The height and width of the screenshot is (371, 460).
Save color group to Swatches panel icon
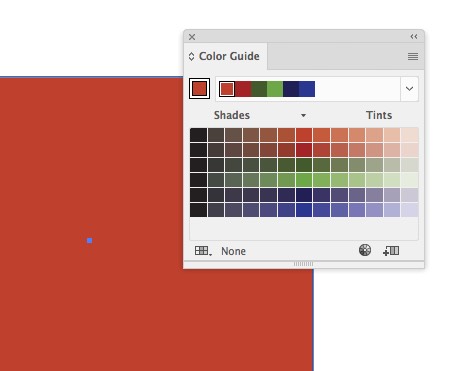coord(391,251)
